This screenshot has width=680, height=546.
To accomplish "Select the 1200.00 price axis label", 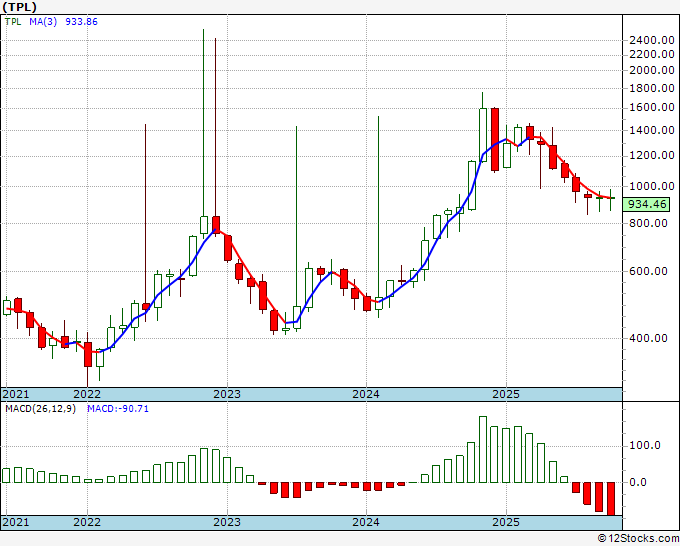I will (x=652, y=155).
